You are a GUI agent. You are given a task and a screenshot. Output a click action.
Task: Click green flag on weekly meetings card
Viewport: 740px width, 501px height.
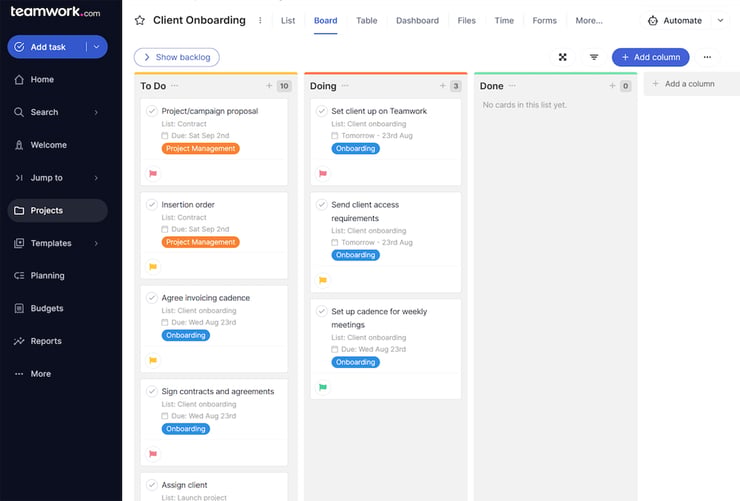[x=323, y=387]
